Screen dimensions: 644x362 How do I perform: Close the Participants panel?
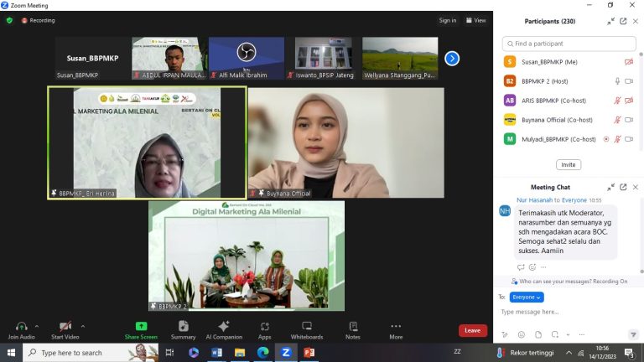pyautogui.click(x=636, y=21)
